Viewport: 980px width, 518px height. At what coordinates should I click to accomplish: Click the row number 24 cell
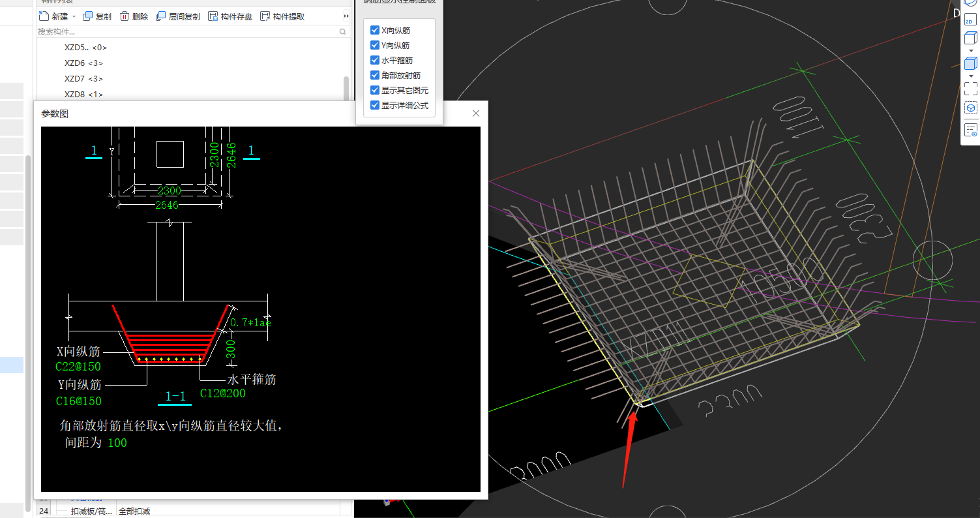pyautogui.click(x=44, y=511)
